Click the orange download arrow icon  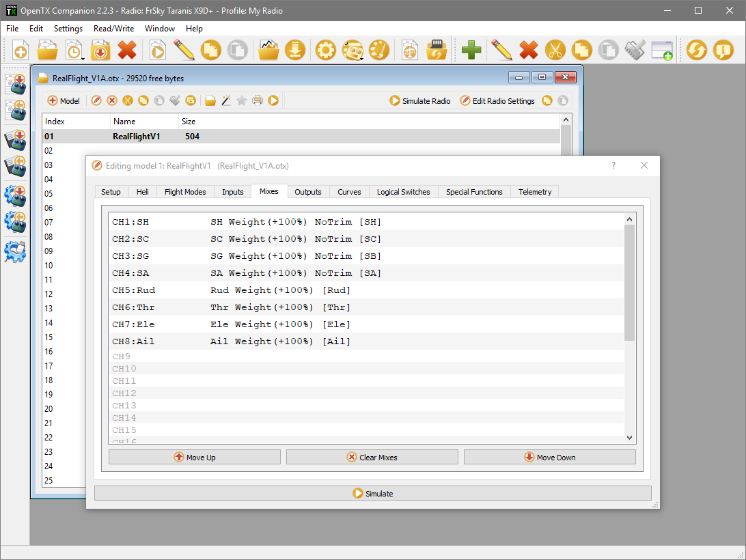coord(295,50)
